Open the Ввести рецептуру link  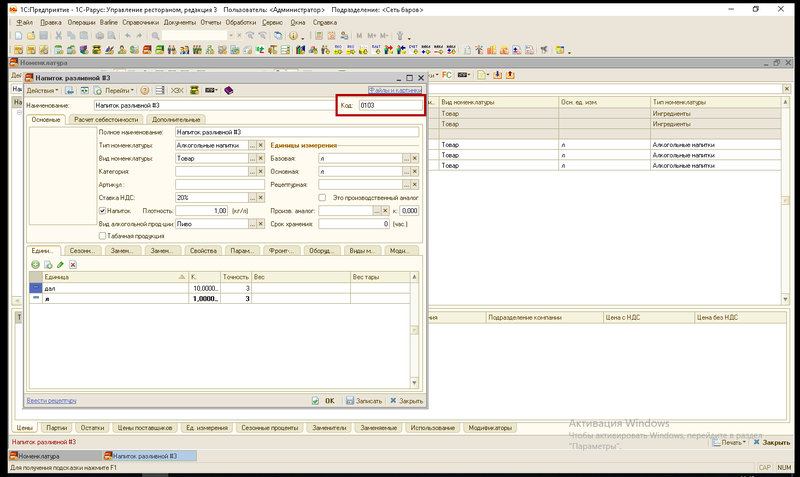pos(52,400)
